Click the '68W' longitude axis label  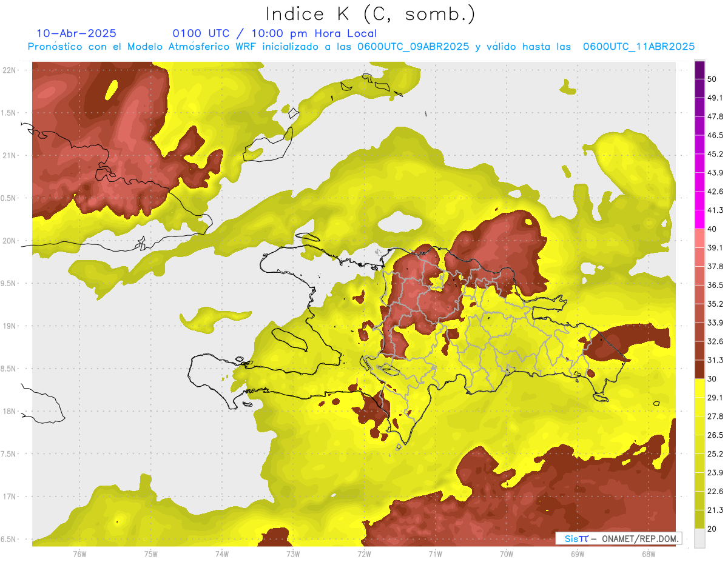pyautogui.click(x=648, y=554)
